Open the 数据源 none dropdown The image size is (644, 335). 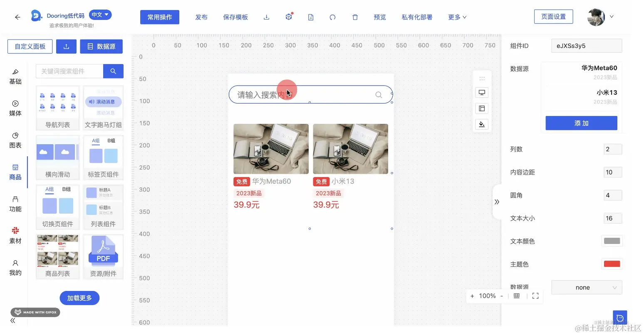tap(587, 288)
